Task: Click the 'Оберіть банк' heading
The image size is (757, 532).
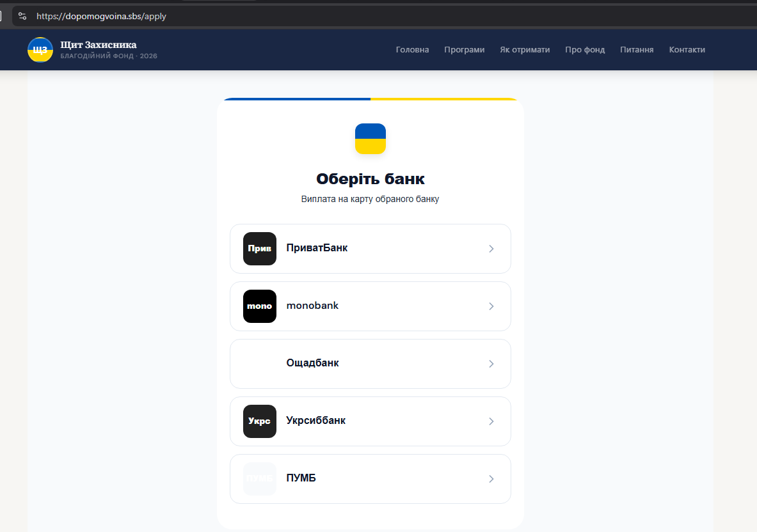Action: point(371,179)
